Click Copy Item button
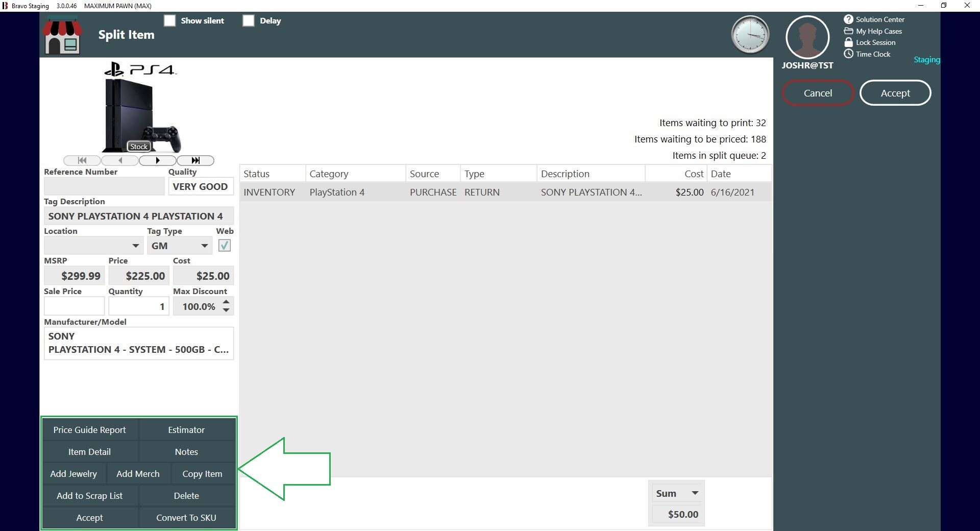 (x=203, y=474)
